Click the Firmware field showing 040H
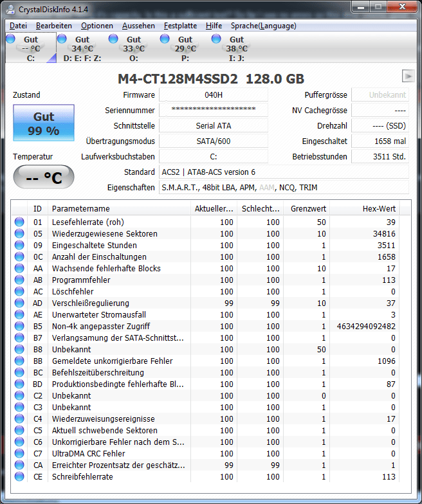The height and width of the screenshot is (504, 422). tap(214, 95)
